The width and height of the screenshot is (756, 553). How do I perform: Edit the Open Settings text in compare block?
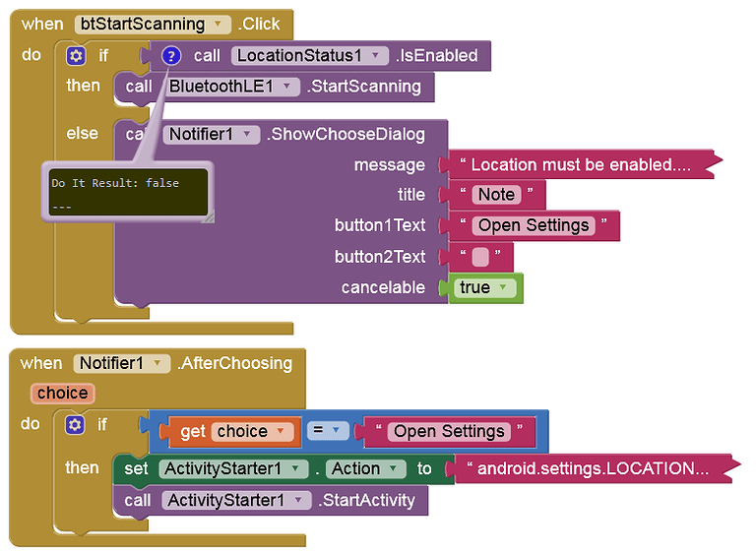click(449, 431)
